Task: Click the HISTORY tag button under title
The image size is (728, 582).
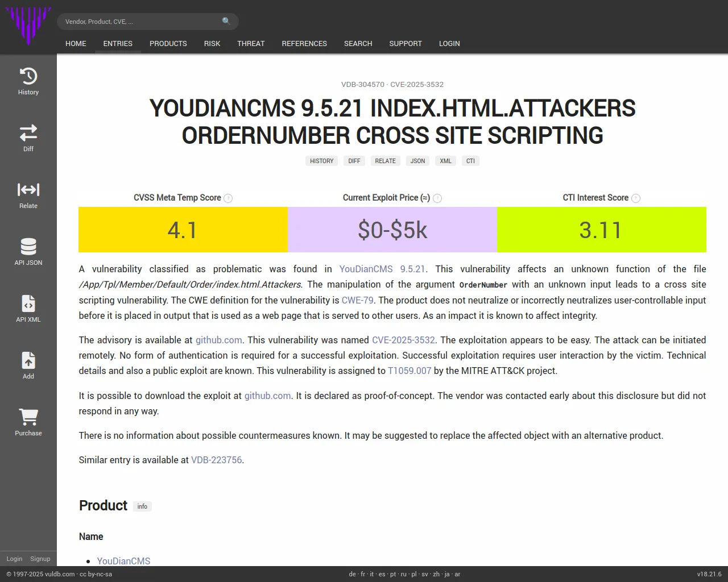Action: point(322,161)
